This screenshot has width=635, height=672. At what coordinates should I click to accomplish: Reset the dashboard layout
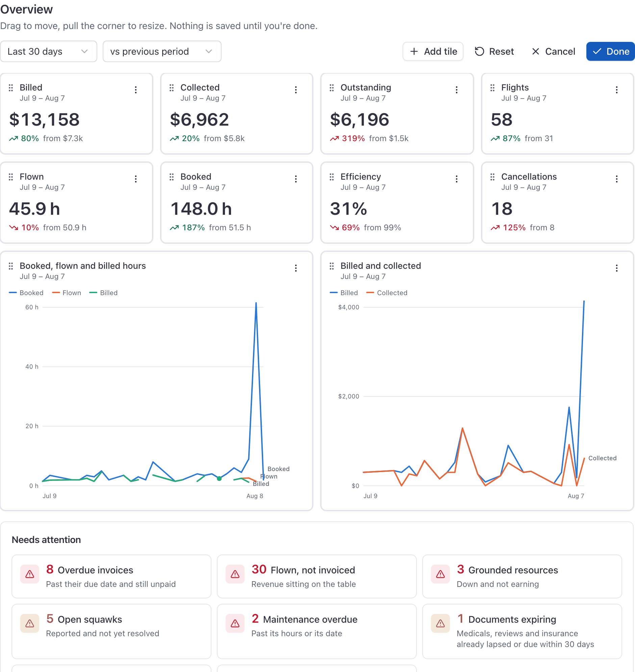tap(494, 51)
